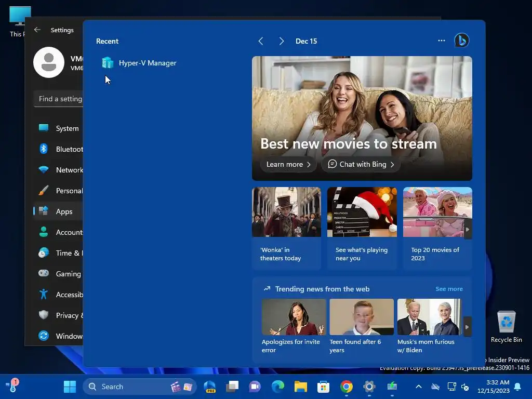Viewport: 532px width, 399px height.
Task: Click Learn more on movies banner
Action: point(288,164)
